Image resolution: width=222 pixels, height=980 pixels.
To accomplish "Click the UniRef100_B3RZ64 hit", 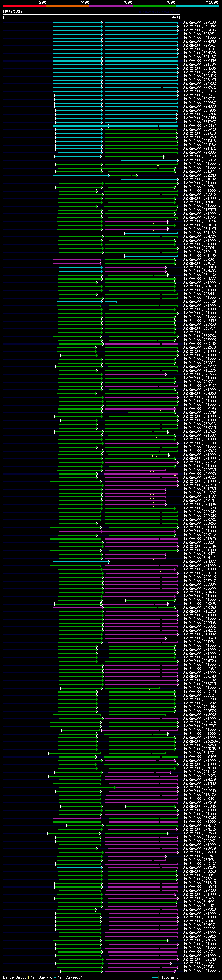I will tap(199, 336).
